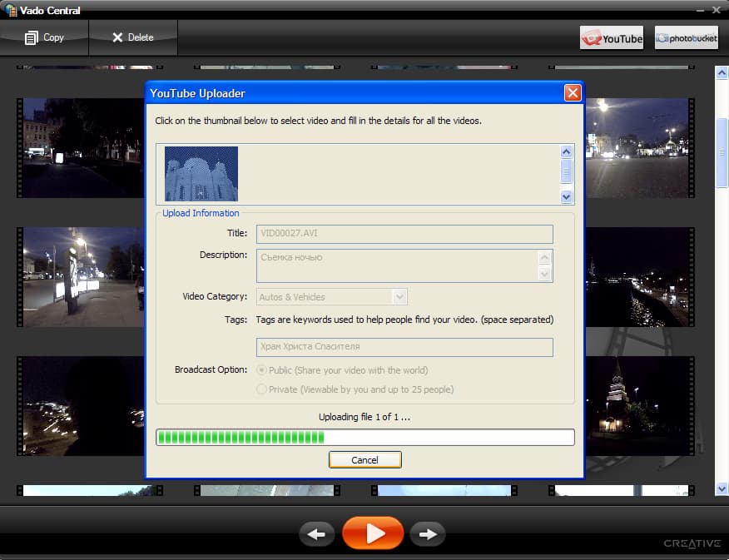Click the uploader thumbnail list scrollbar thumb
The image size is (729, 560).
click(566, 171)
